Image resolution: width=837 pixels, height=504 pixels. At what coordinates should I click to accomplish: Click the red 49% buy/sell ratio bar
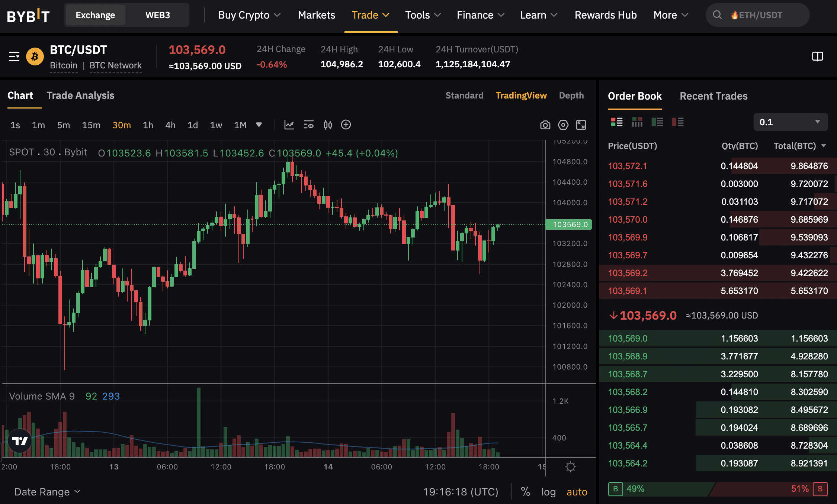(636, 489)
